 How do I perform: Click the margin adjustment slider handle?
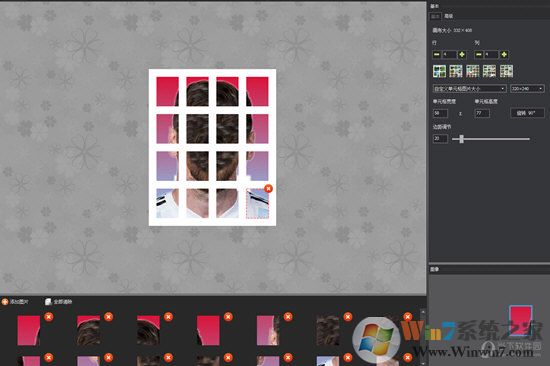(462, 139)
